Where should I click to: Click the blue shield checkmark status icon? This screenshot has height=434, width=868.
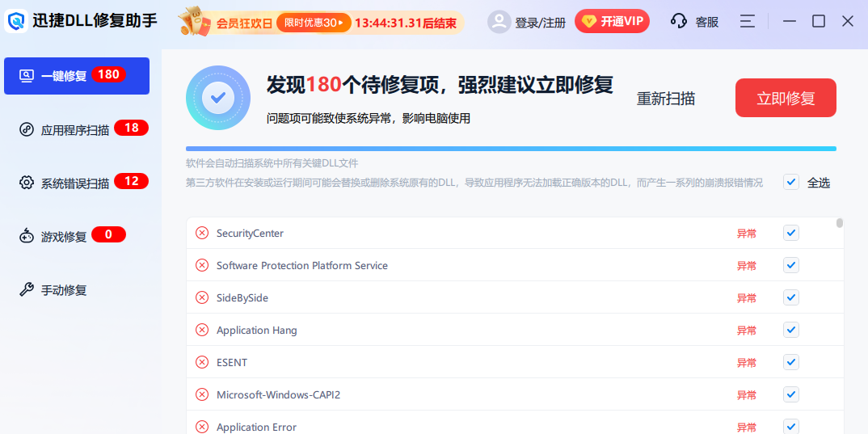click(217, 98)
